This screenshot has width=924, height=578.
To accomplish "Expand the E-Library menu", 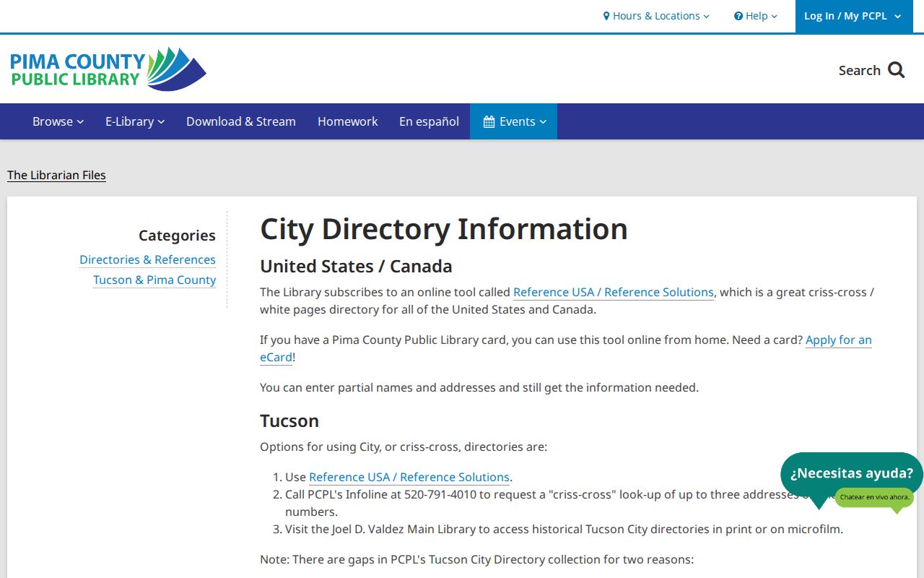I will (135, 121).
